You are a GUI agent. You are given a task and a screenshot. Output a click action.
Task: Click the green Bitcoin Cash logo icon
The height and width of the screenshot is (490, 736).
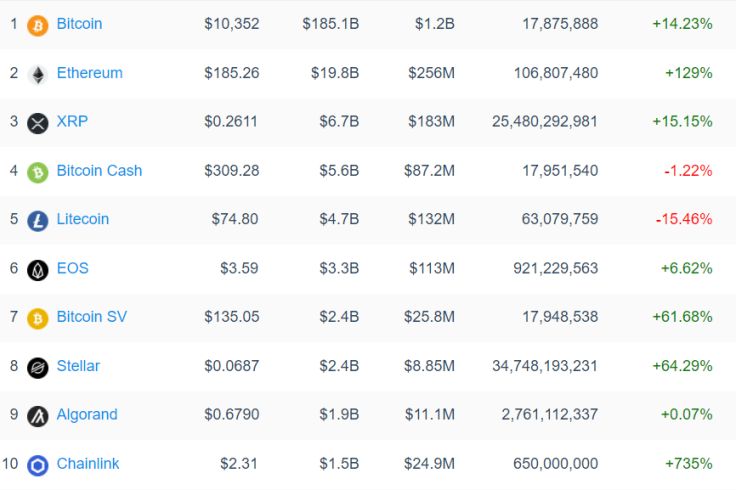tap(38, 172)
